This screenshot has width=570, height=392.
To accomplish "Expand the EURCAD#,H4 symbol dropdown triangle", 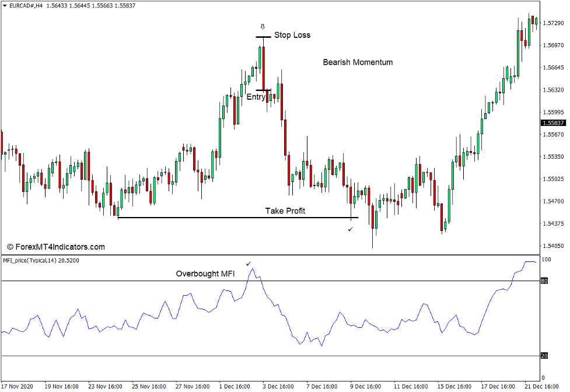I will 5,5.
